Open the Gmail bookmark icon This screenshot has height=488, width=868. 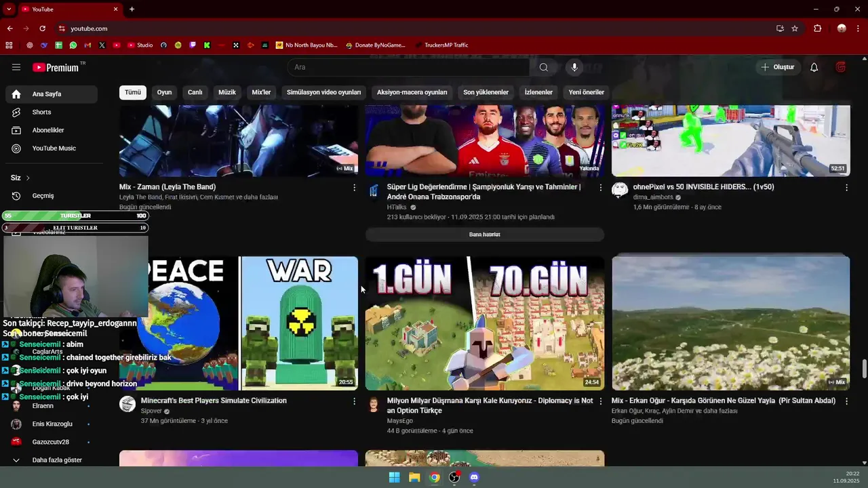[87, 45]
